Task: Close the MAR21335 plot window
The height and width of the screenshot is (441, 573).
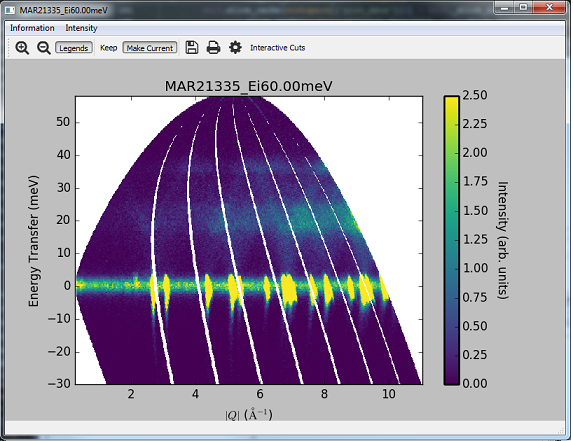Action: (549, 7)
